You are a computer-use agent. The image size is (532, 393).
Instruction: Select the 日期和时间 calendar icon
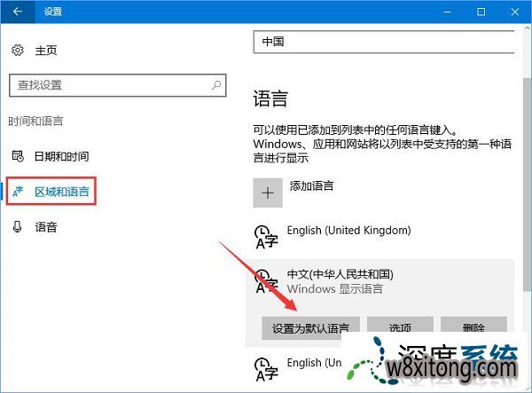tap(17, 156)
